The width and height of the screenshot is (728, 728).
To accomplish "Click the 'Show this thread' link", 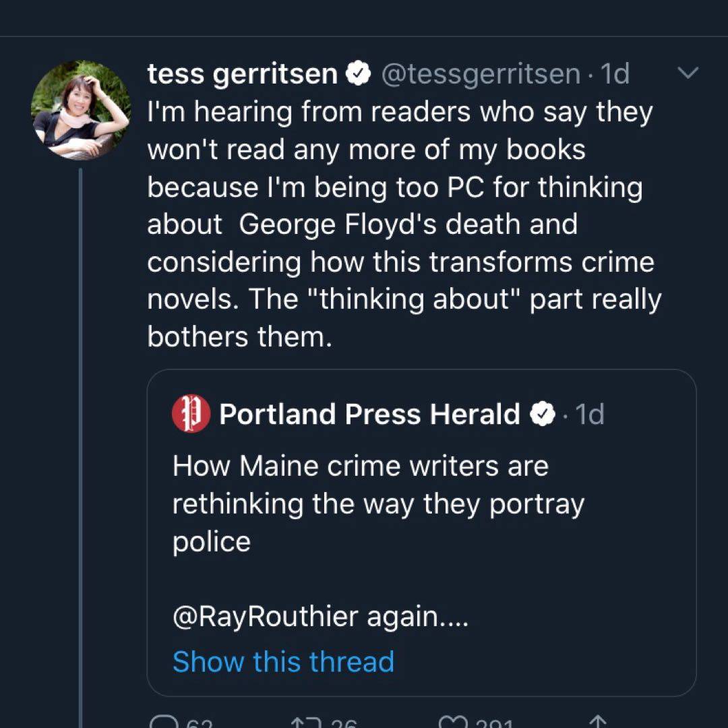I will [283, 661].
